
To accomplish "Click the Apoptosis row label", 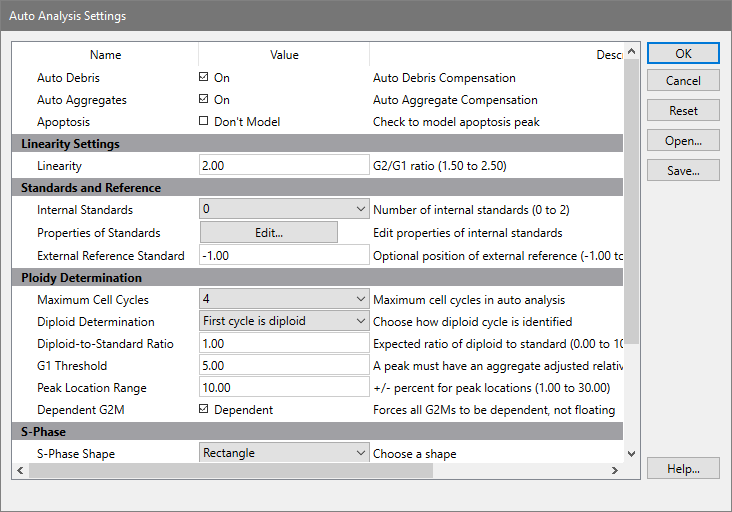I will (x=63, y=122).
